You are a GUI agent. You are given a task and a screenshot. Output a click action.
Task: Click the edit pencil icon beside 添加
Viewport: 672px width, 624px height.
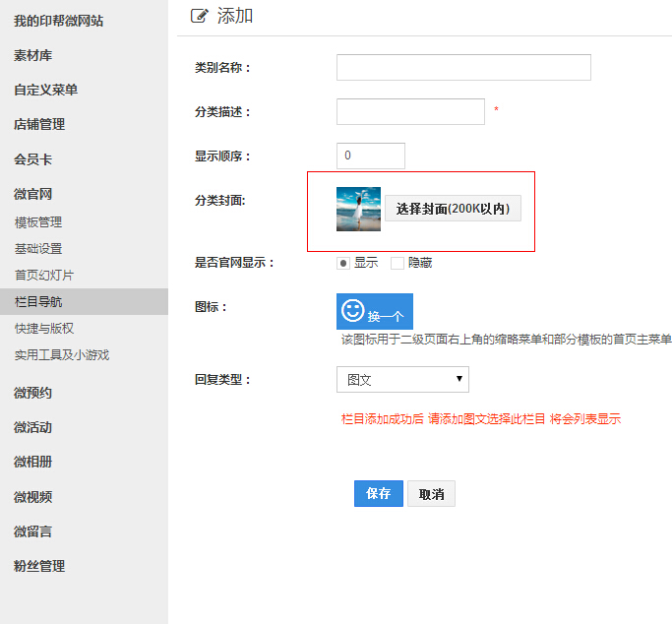pyautogui.click(x=199, y=16)
